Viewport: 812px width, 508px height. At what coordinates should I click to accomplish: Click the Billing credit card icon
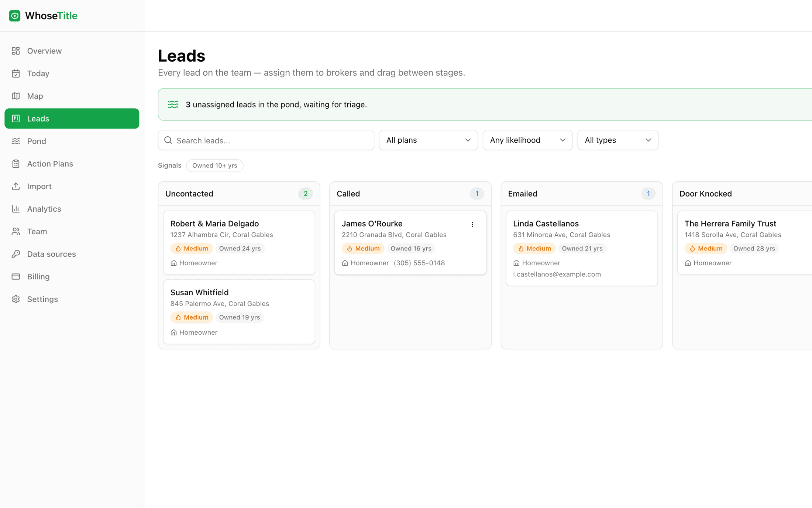pyautogui.click(x=16, y=276)
